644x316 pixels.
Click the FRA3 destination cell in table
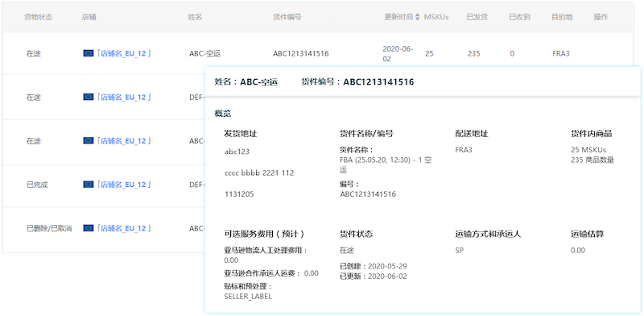pyautogui.click(x=561, y=53)
